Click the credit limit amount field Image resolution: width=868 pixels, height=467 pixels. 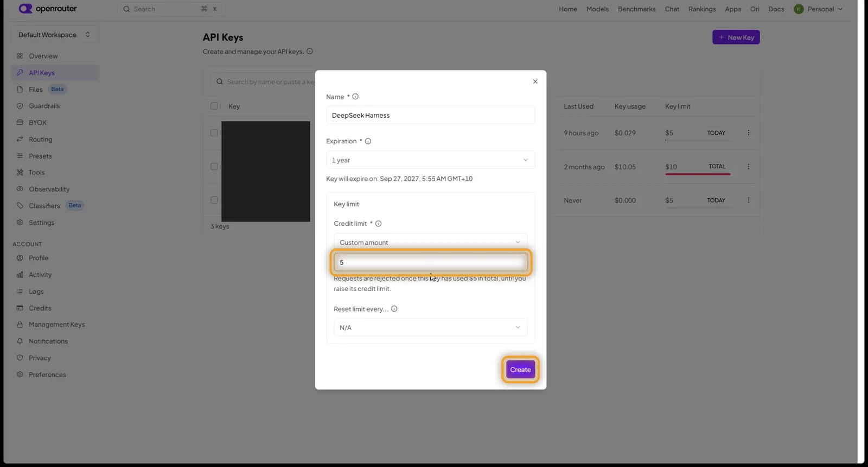click(430, 262)
